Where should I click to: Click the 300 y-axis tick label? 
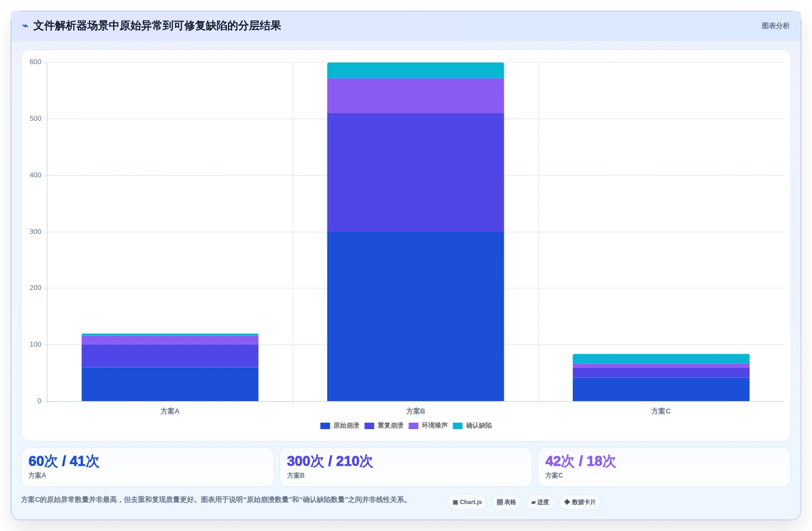point(36,232)
